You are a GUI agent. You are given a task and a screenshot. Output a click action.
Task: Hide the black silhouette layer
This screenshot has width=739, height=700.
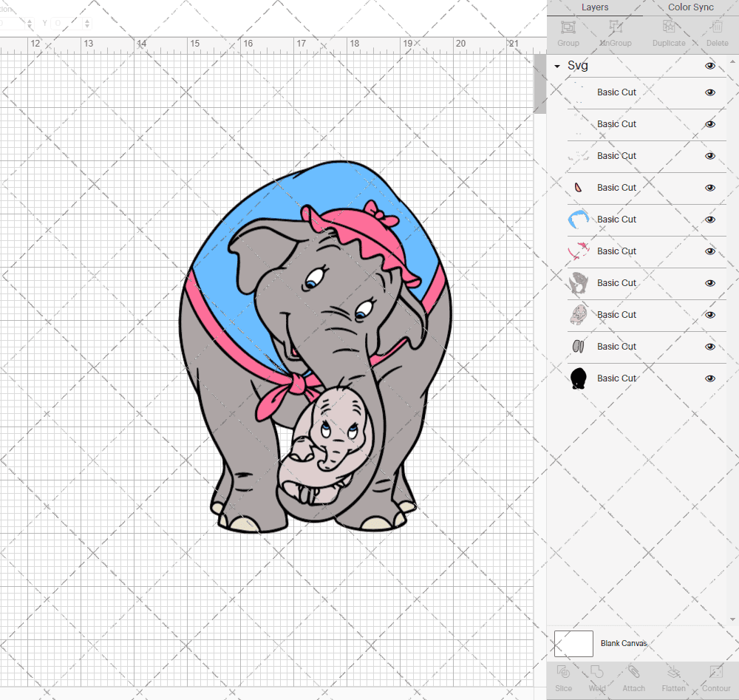(709, 378)
